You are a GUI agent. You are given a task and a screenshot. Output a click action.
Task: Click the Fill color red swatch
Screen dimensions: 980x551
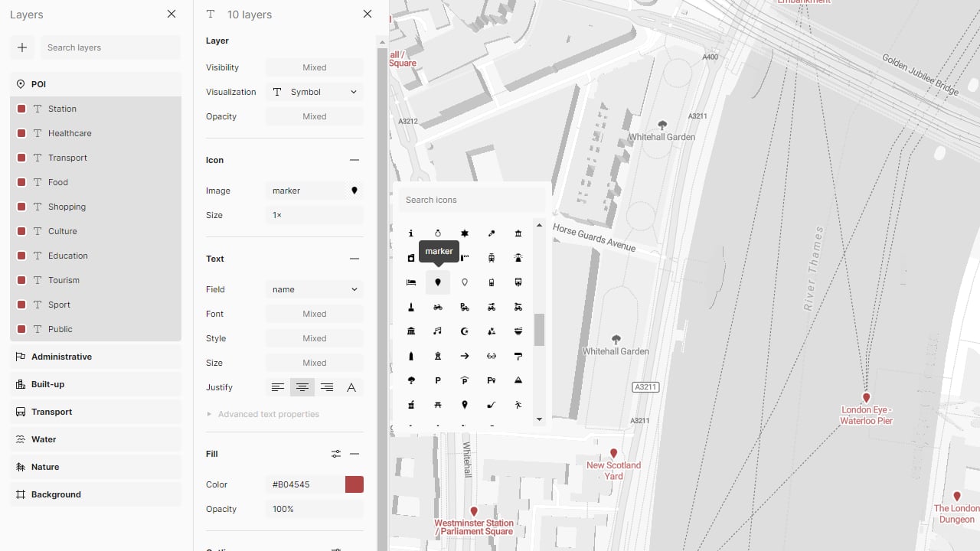[x=354, y=484]
